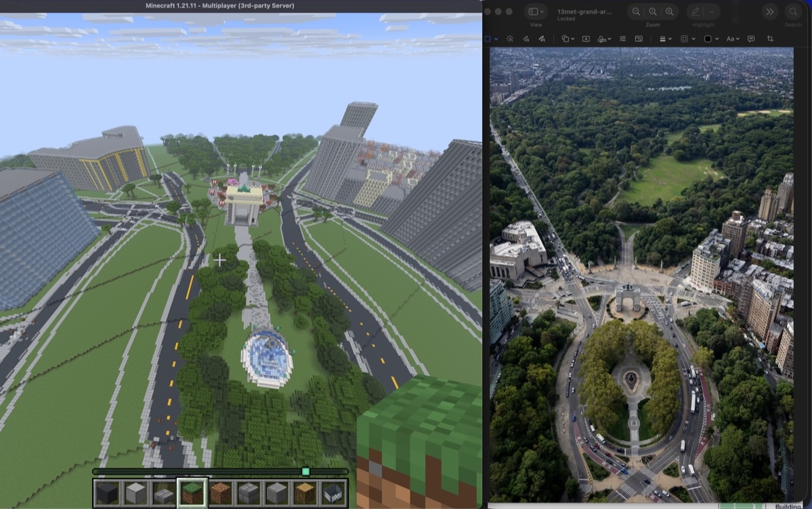Insert a text box using the Text icon
Screen dimensions: 812x509
click(x=586, y=39)
